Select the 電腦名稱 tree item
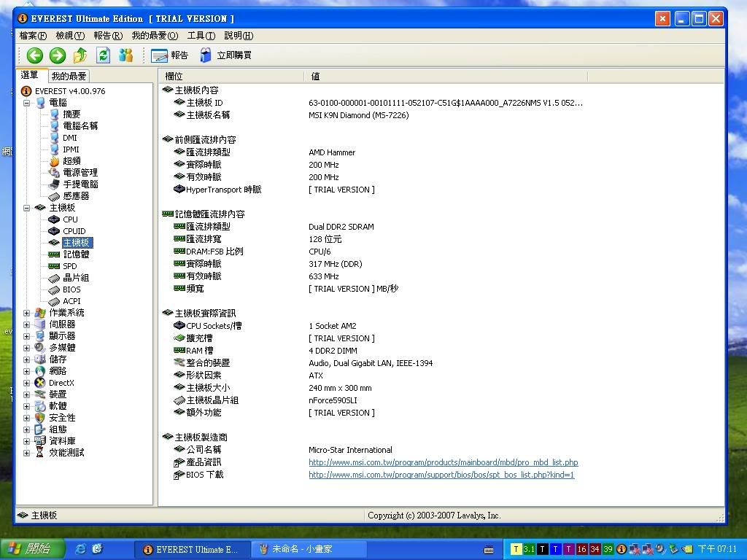The image size is (747, 560). 80,125
